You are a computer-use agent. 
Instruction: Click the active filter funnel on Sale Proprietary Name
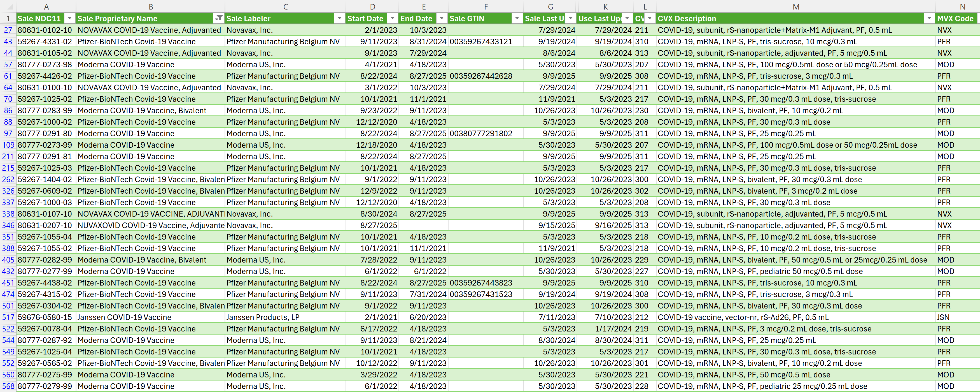click(218, 18)
